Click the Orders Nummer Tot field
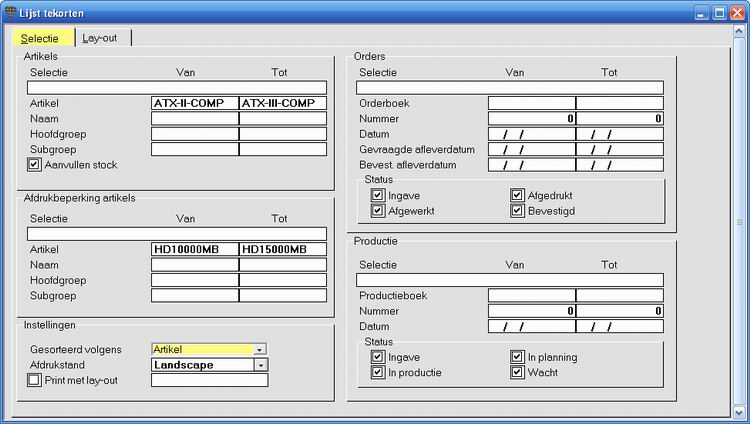This screenshot has height=424, width=750. point(620,118)
